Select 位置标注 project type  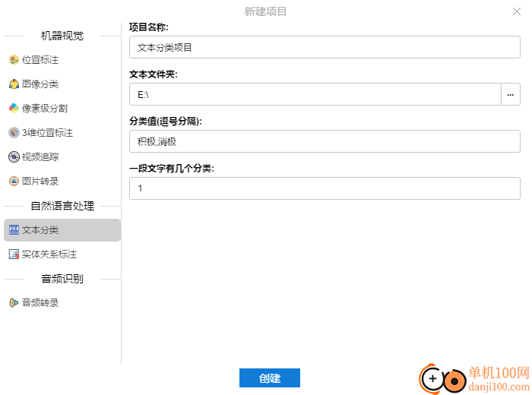point(62,60)
